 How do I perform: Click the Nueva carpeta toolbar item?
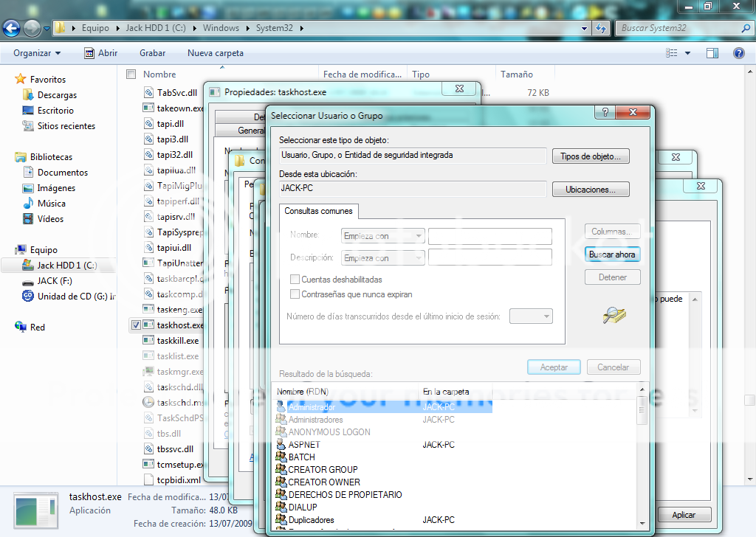pos(216,53)
